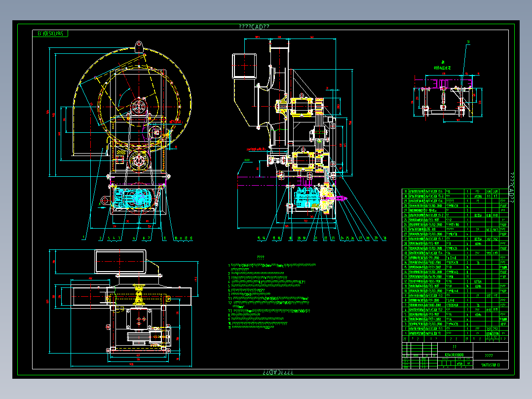This screenshot has height=399, width=532.
Task: Click part balloon number 24
Action: pyautogui.click(x=342, y=238)
